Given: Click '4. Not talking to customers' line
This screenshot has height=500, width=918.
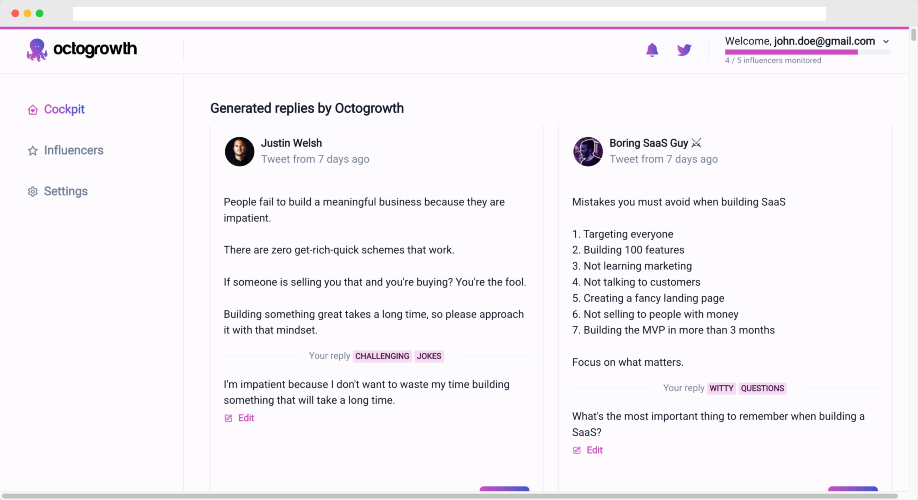Looking at the screenshot, I should pos(636,282).
